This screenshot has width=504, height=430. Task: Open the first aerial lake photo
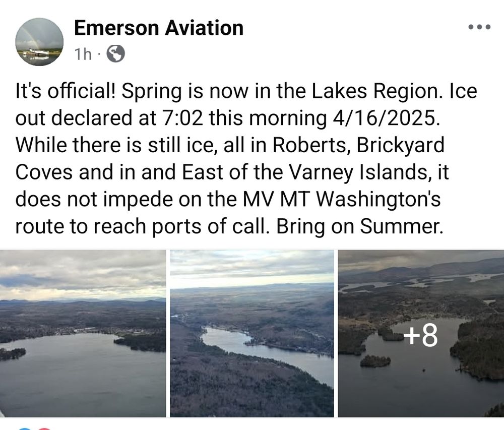(x=83, y=333)
